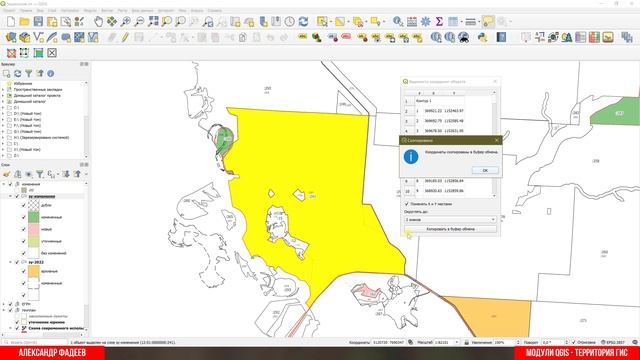Click OK in the copied message box

[485, 170]
